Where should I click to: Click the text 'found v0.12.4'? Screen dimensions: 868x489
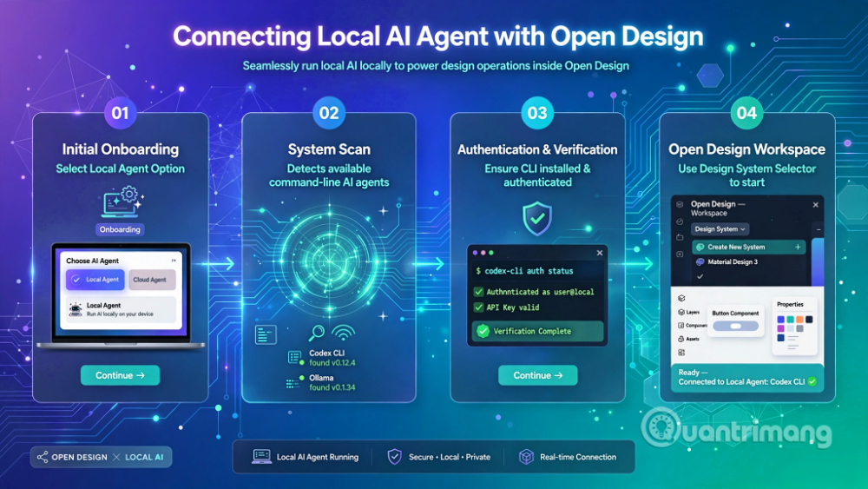332,363
